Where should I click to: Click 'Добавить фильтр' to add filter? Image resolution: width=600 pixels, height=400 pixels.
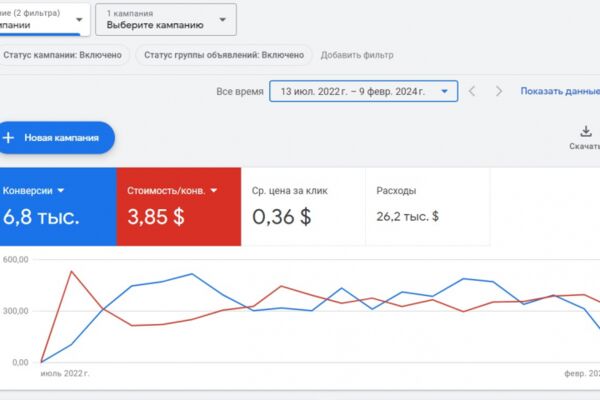357,55
